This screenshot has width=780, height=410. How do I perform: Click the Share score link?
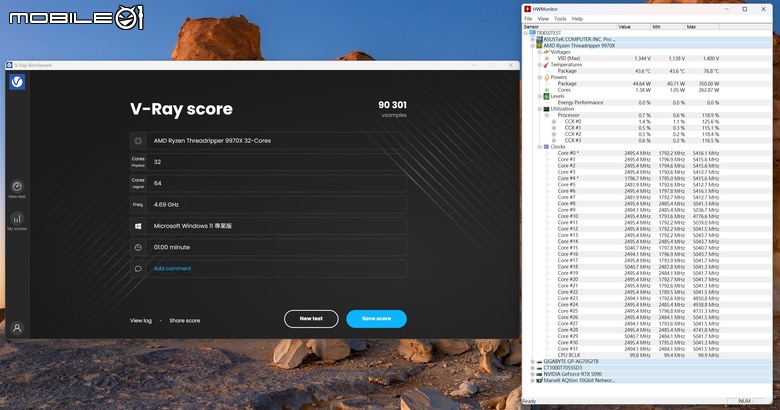185,321
